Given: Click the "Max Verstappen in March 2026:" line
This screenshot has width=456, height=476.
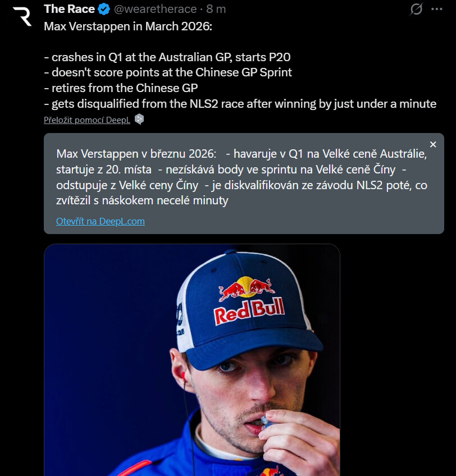Looking at the screenshot, I should (128, 26).
